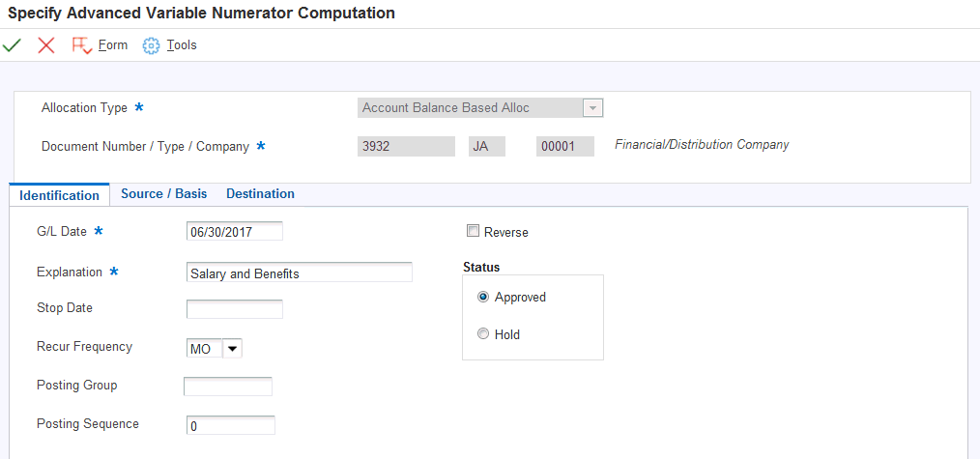This screenshot has width=980, height=459.
Task: Click the Tools gear icon
Action: 151,45
